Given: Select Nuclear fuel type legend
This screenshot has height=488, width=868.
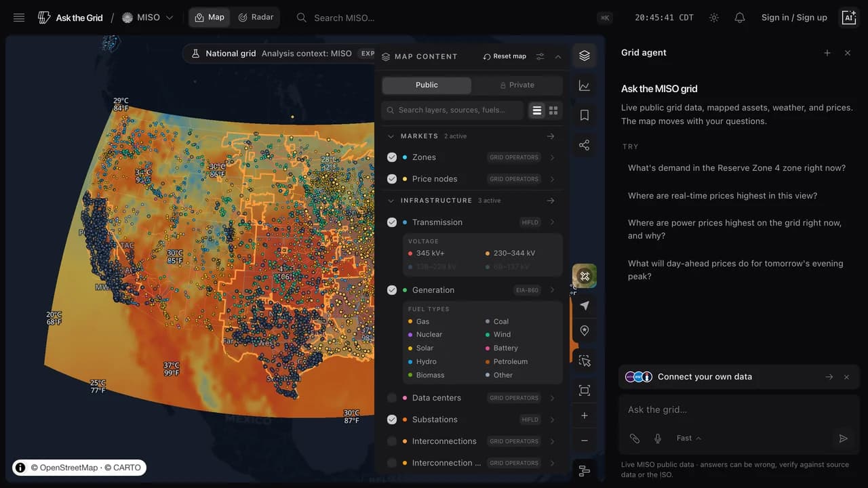Looking at the screenshot, I should [x=425, y=335].
